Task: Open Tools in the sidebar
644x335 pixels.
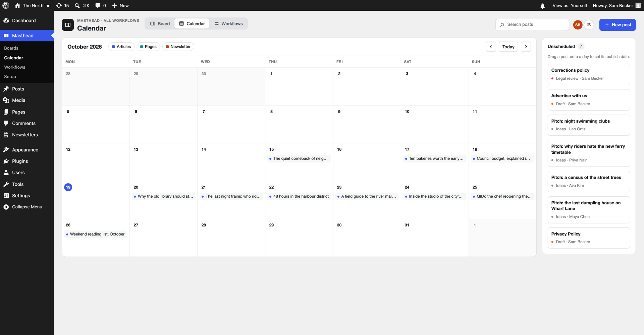Action: click(27, 184)
